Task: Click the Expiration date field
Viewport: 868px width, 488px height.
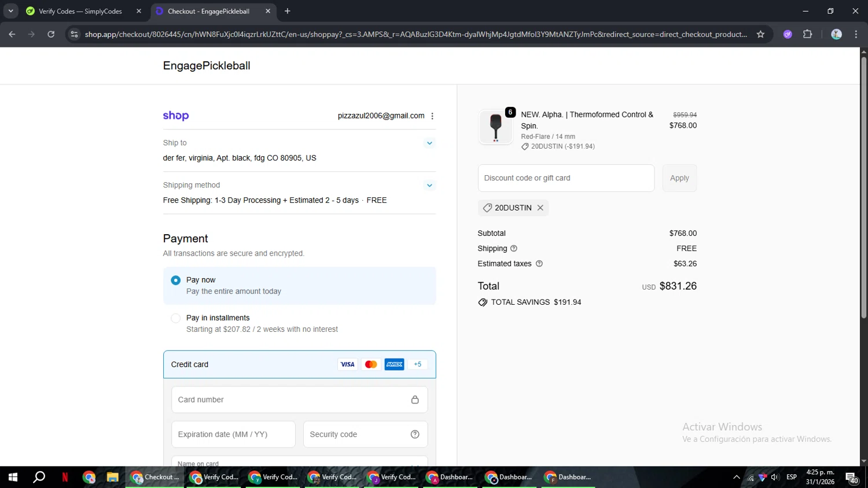Action: point(233,434)
